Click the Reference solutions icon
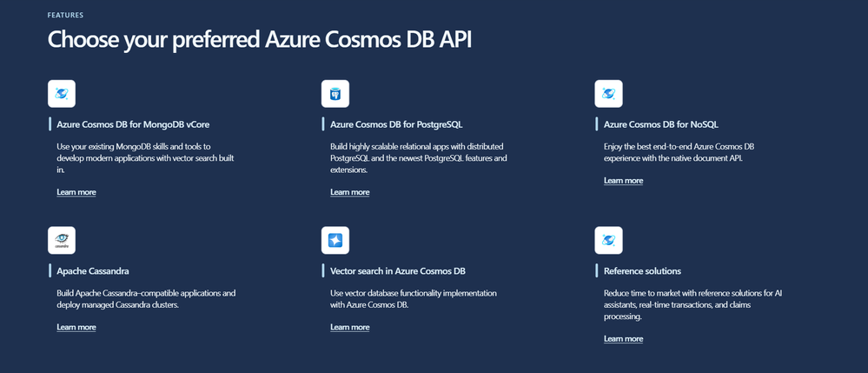 (x=608, y=240)
